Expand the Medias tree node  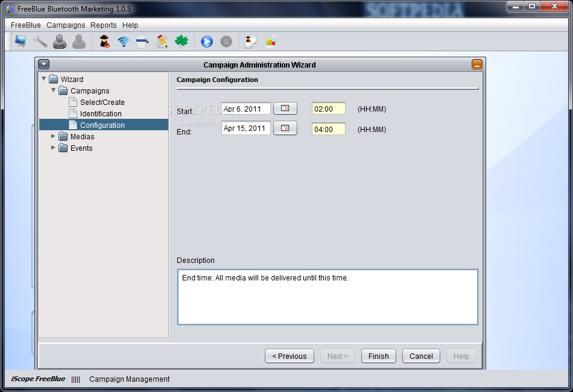pos(53,136)
